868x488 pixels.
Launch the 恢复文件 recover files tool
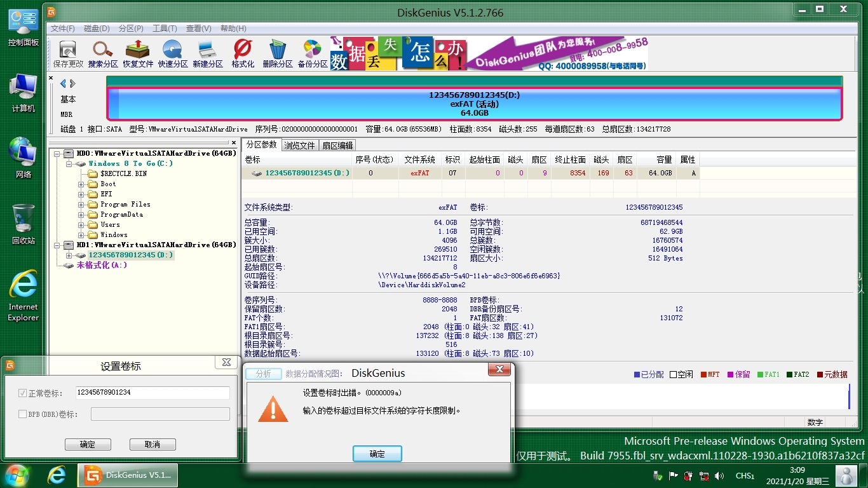[x=138, y=54]
